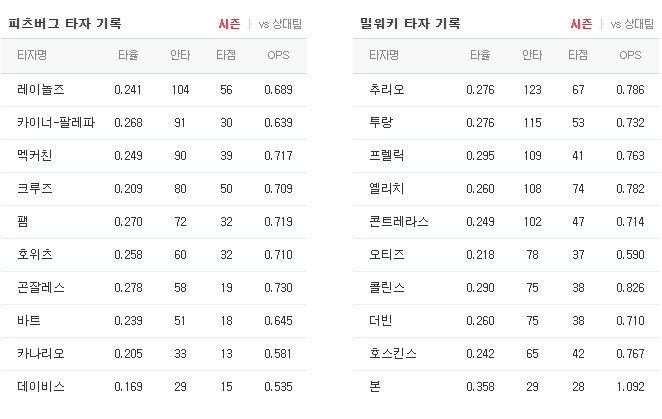Screen dimensions: 662x419
Task: Click the 안타 header in Pittsburgh table
Action: coord(180,55)
